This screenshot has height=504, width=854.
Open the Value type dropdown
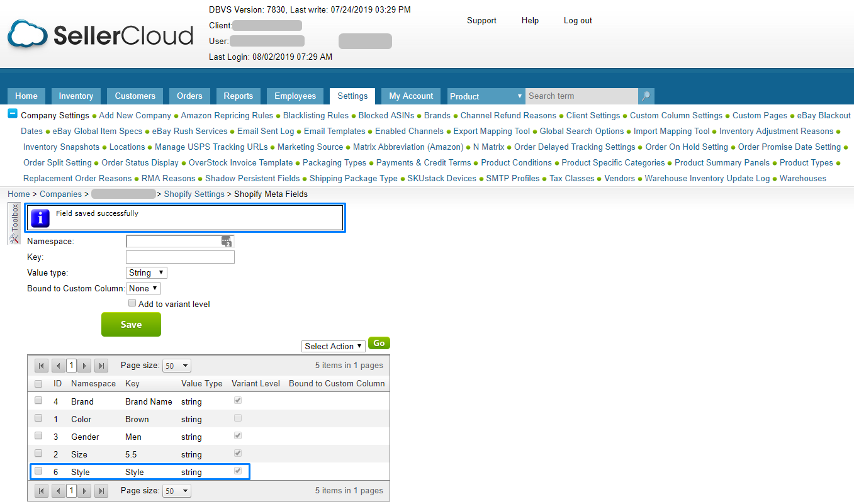tap(147, 273)
